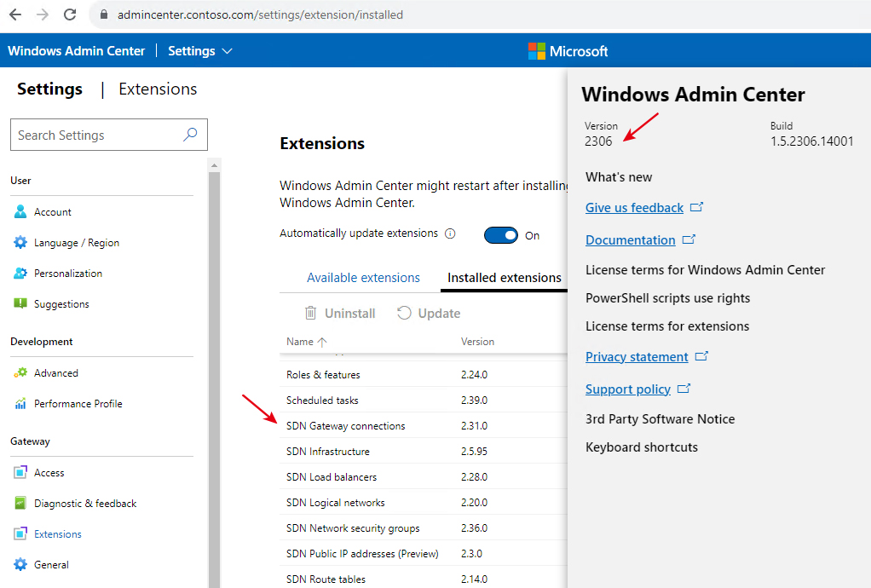The image size is (871, 588).
Task: Click the Access icon under Gateway
Action: [20, 472]
